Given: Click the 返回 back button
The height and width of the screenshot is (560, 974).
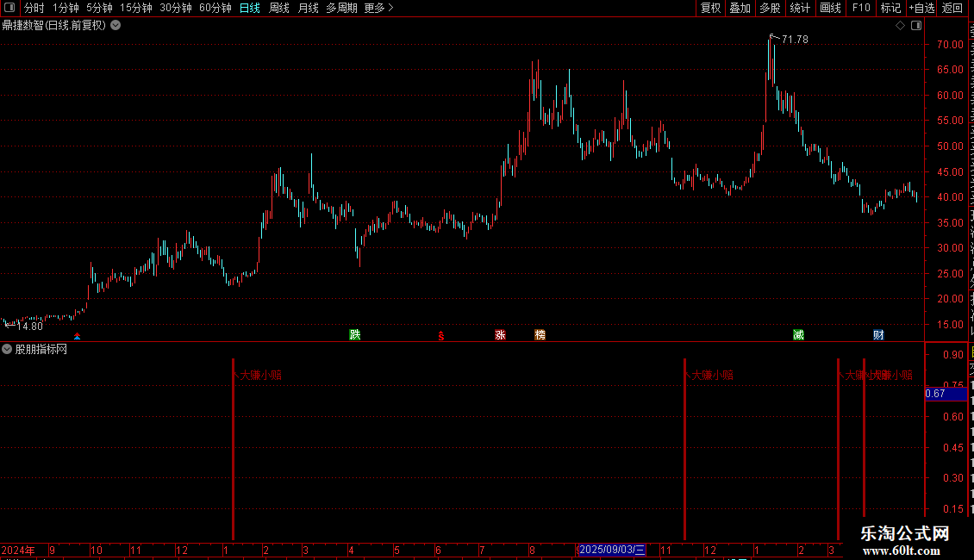Looking at the screenshot, I should click(952, 8).
